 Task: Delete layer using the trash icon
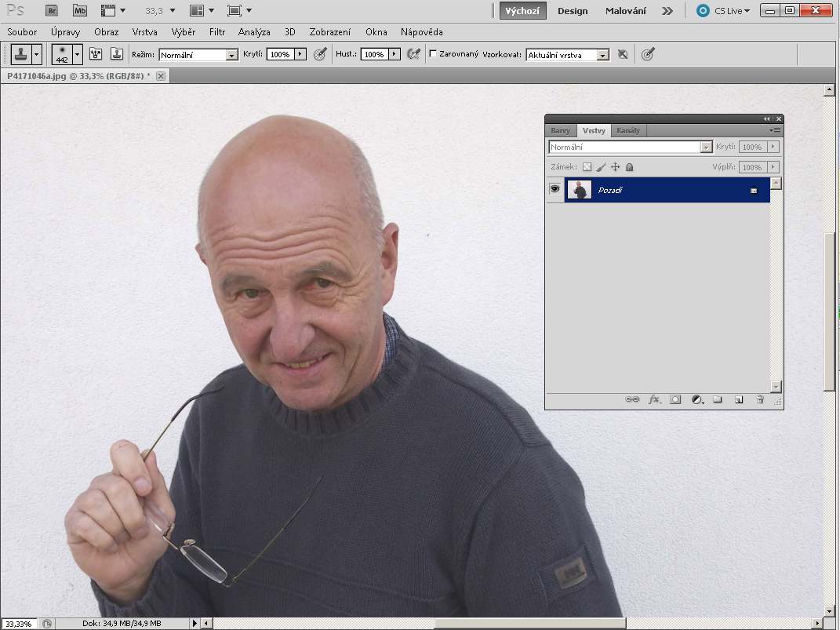click(x=759, y=399)
